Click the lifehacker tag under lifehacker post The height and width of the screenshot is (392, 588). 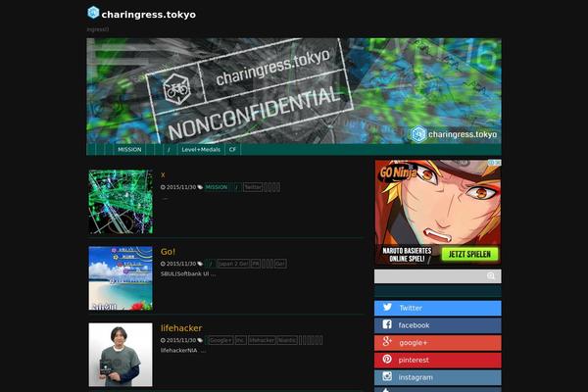(x=262, y=340)
